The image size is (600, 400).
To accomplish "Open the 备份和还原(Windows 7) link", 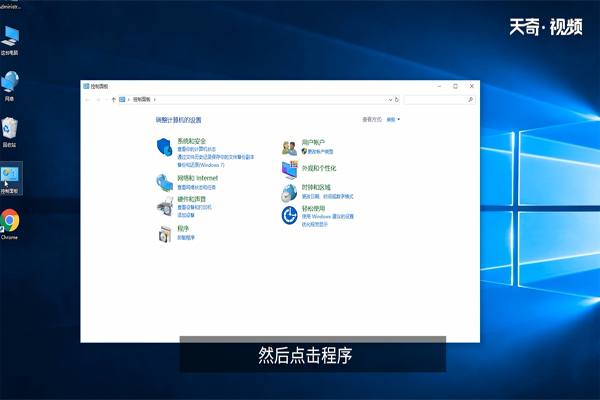I will 201,165.
